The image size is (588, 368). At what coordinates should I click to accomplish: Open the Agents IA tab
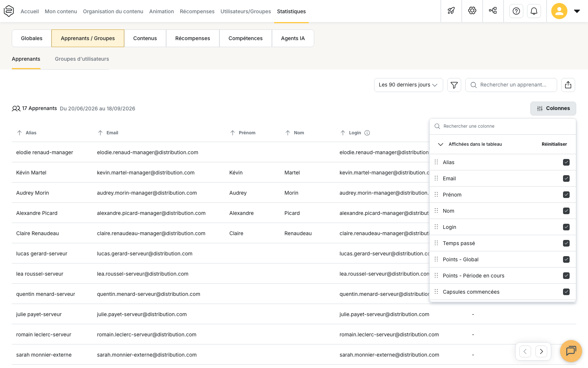click(x=293, y=38)
